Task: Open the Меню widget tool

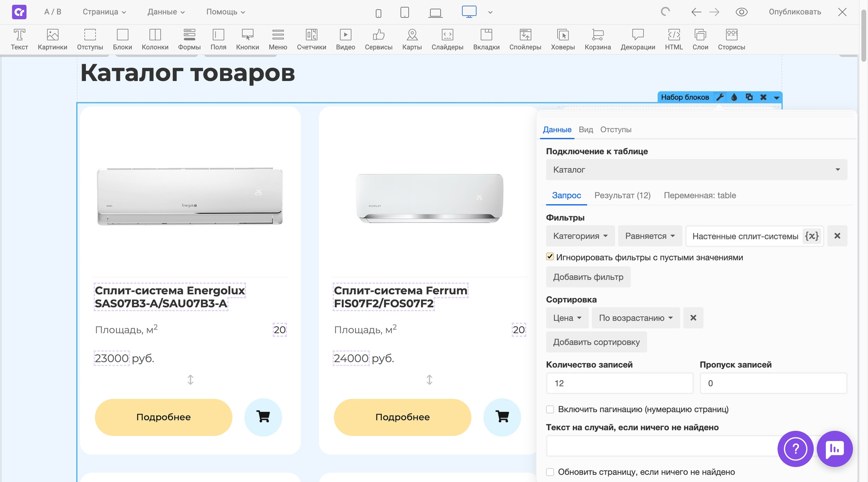Action: click(278, 39)
